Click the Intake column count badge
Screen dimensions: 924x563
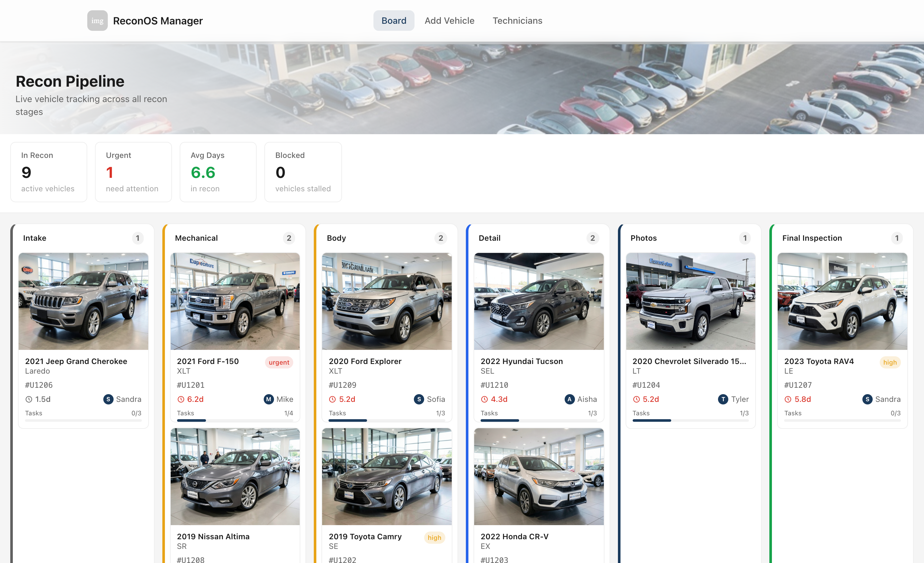coord(138,238)
